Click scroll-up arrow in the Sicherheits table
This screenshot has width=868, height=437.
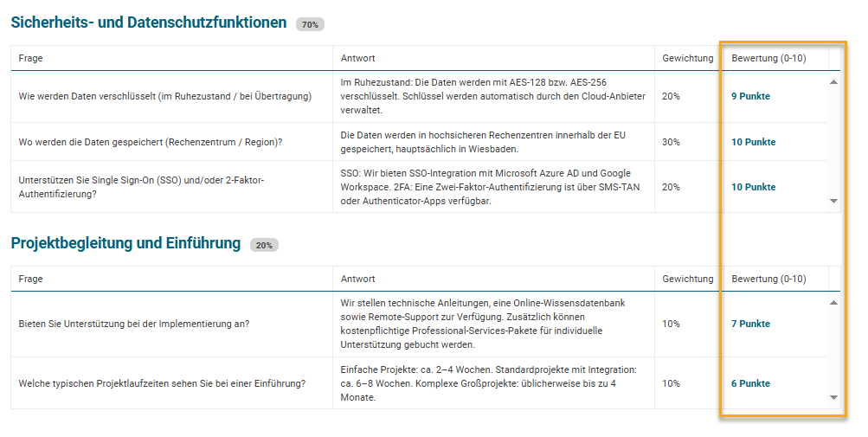[x=833, y=82]
